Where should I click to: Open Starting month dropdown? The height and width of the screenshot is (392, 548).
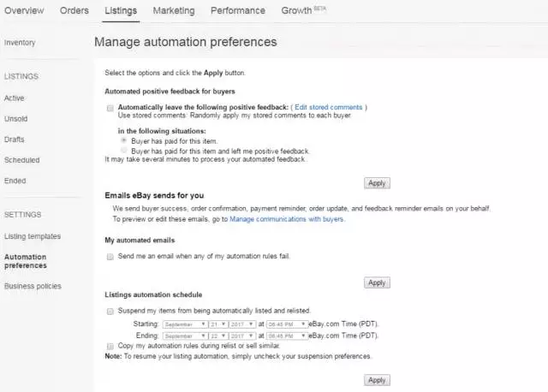point(185,324)
